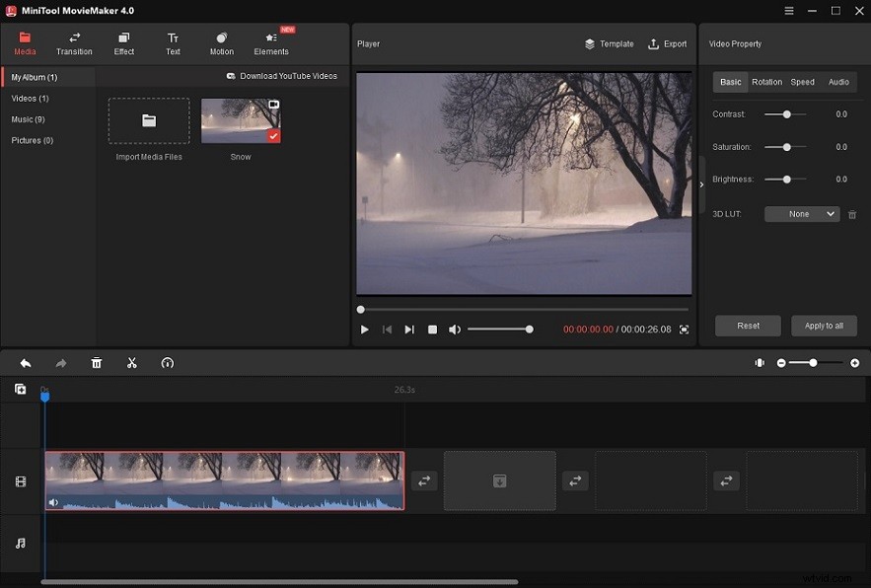The width and height of the screenshot is (871, 588).
Task: Select the Snow video thumbnail
Action: click(x=240, y=120)
